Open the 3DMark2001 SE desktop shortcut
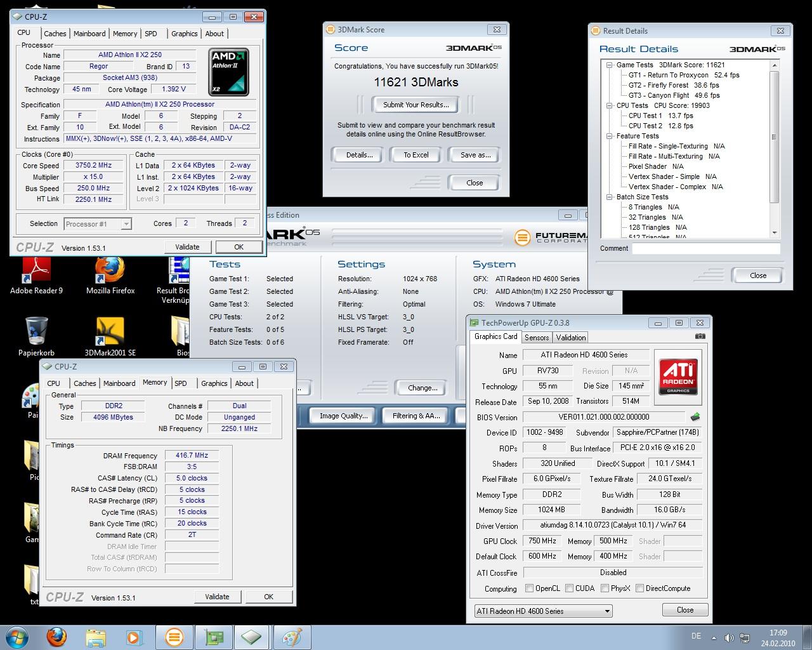This screenshot has height=650, width=812. [x=110, y=337]
